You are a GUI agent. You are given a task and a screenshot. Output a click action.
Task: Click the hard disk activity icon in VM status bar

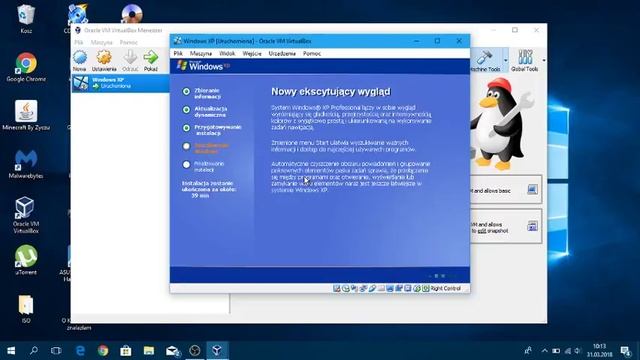click(x=336, y=289)
